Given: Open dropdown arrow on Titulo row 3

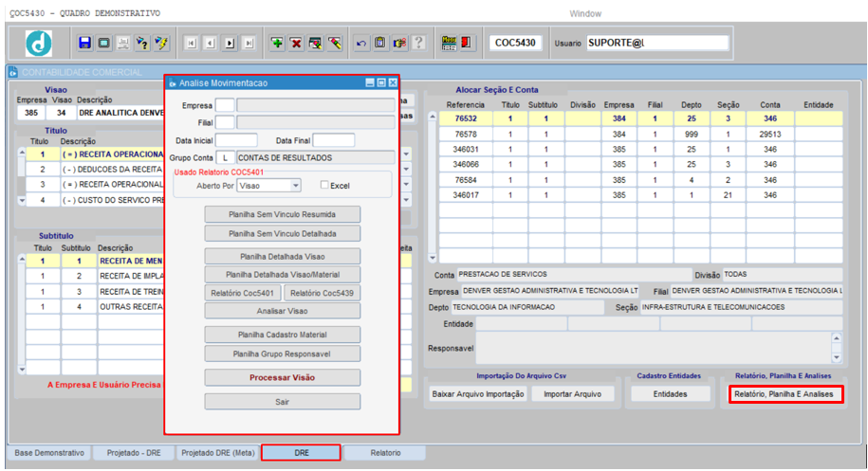Looking at the screenshot, I should pyautogui.click(x=406, y=184).
